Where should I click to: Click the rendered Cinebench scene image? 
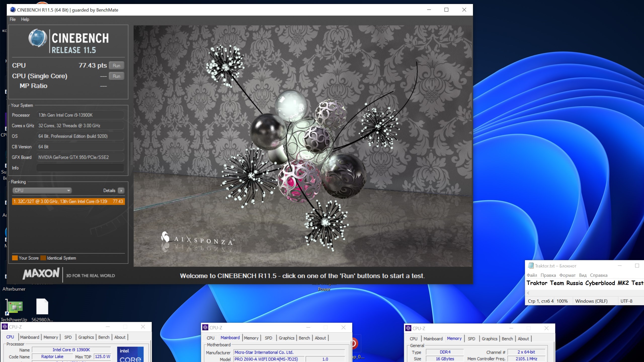pos(303,146)
